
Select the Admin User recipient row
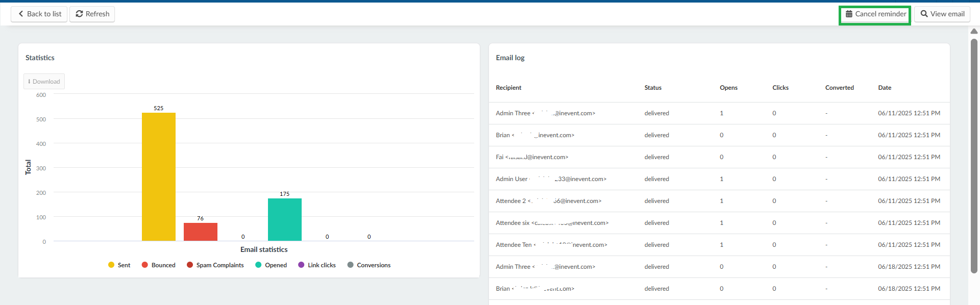(719, 179)
